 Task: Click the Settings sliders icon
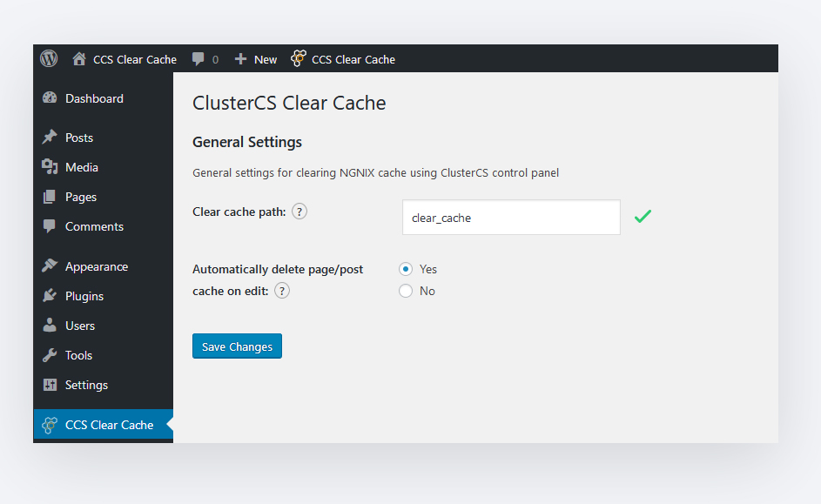coord(50,386)
